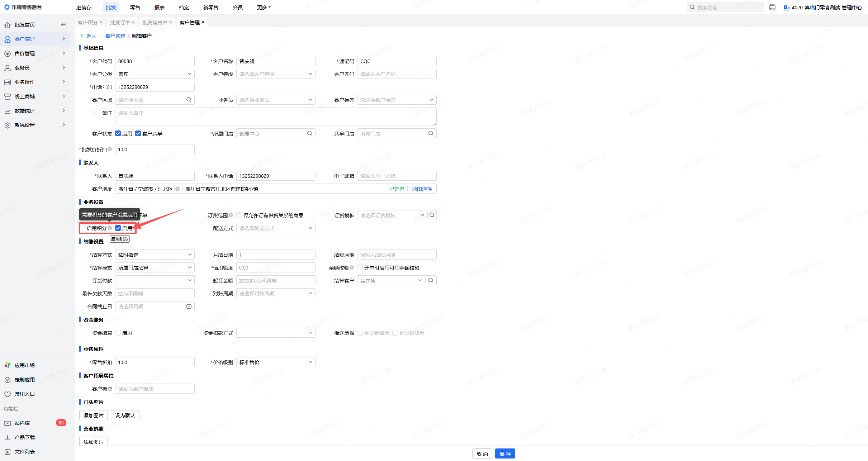Uncheck the 启用积分 启用 checkbox
Viewport: 868px width, 461px height.
click(118, 228)
